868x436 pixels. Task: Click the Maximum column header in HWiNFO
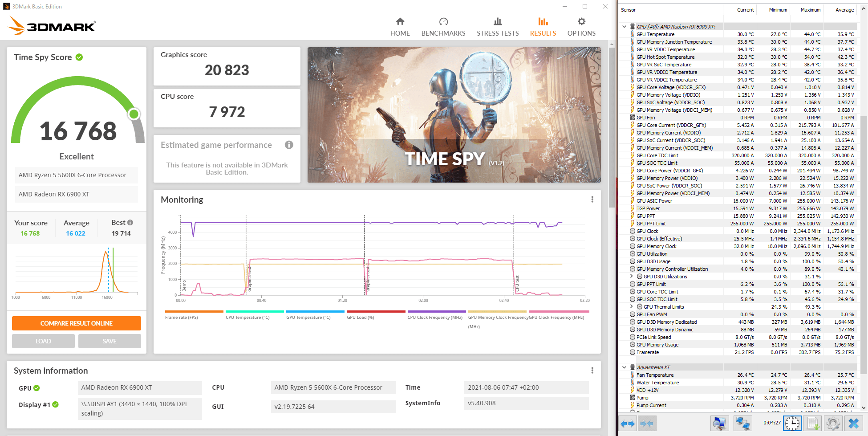point(807,10)
